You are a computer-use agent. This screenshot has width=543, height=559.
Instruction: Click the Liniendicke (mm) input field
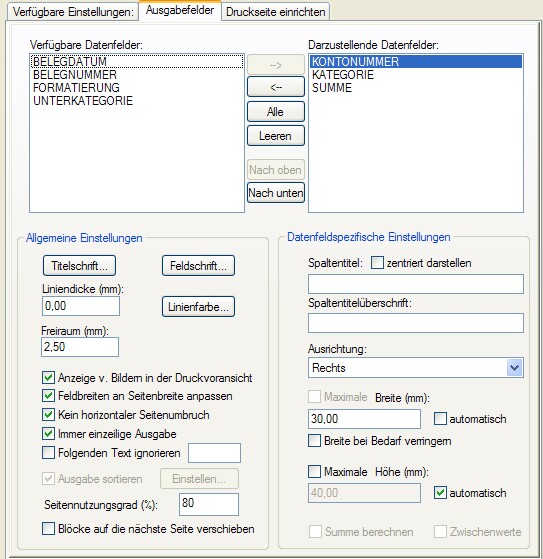pyautogui.click(x=81, y=306)
